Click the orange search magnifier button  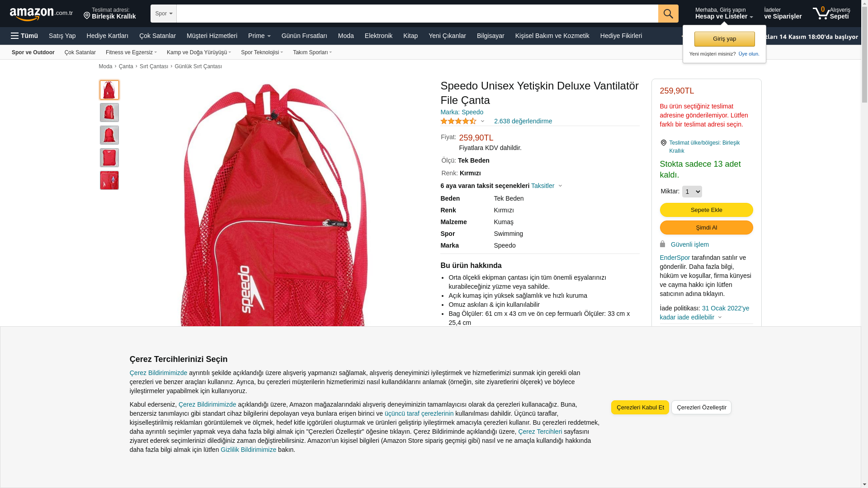[668, 14]
